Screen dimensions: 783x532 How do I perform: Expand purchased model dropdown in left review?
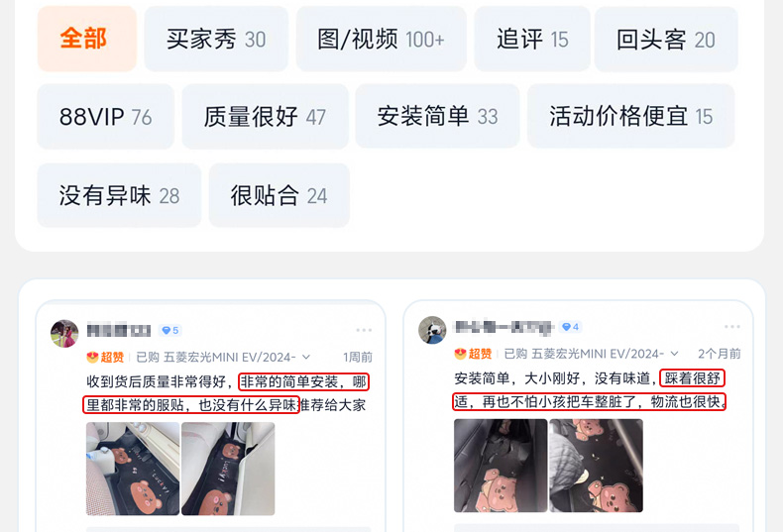coord(306,357)
